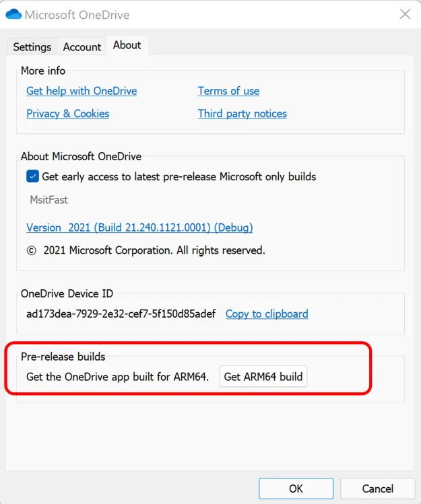Dismiss the dialog with Cancel
The image size is (421, 504).
(377, 489)
